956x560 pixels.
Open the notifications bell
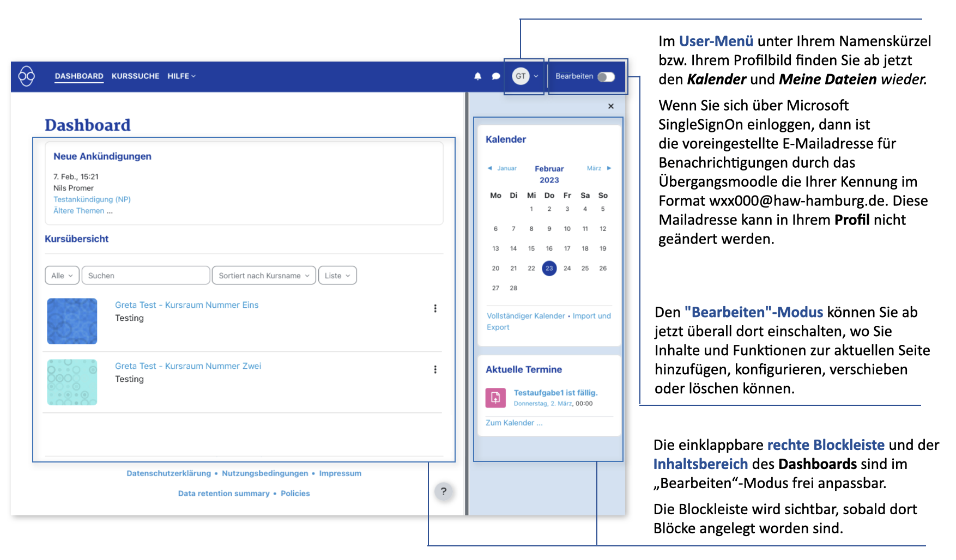point(477,76)
